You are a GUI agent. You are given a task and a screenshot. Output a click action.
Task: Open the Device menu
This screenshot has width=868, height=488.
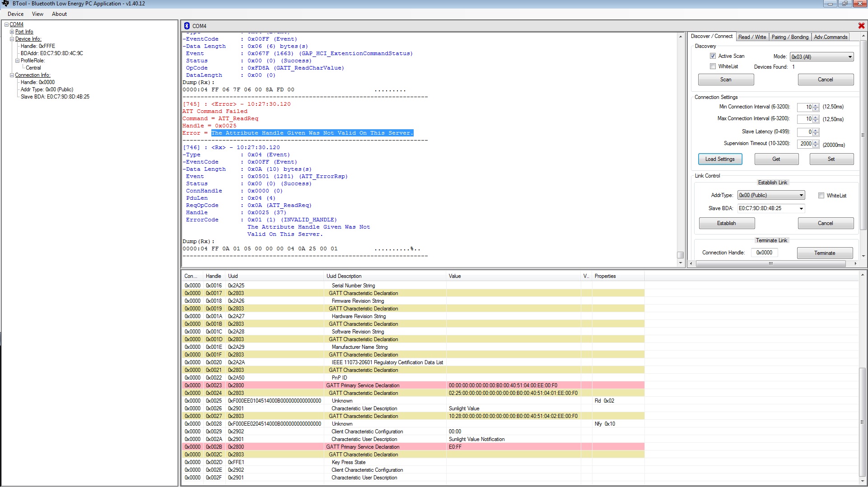coord(15,14)
